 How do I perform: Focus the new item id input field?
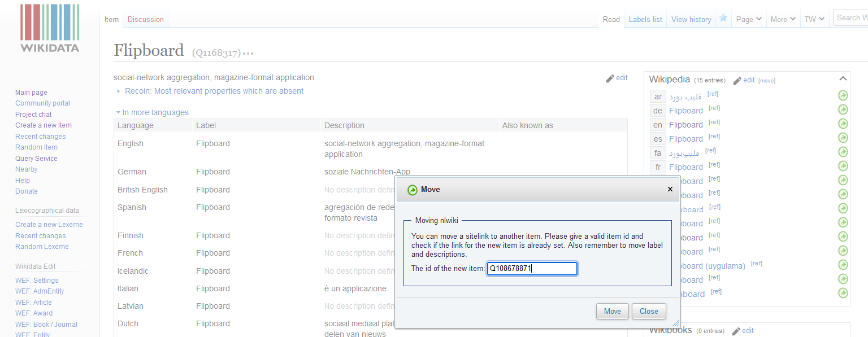click(x=532, y=269)
